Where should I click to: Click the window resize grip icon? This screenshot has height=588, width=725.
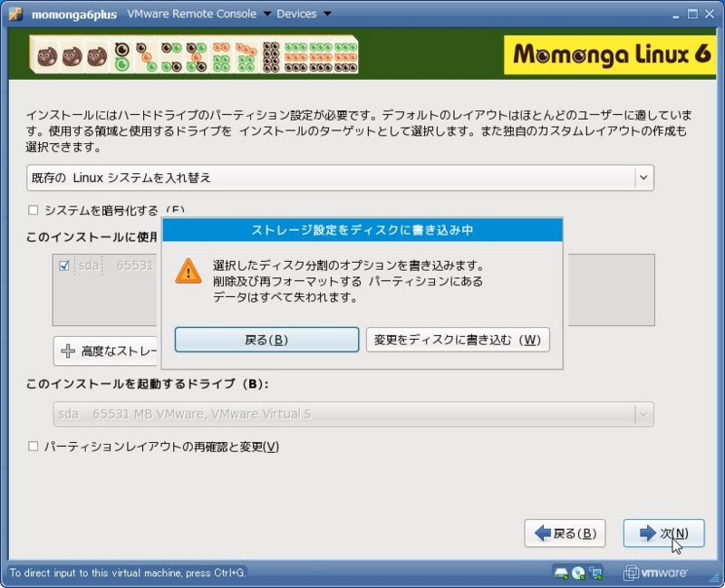coord(714,577)
